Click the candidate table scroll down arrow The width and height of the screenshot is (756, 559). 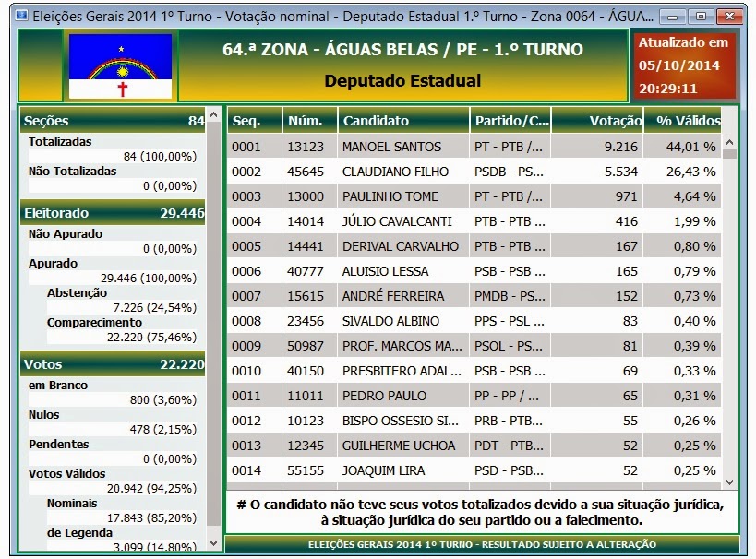729,482
